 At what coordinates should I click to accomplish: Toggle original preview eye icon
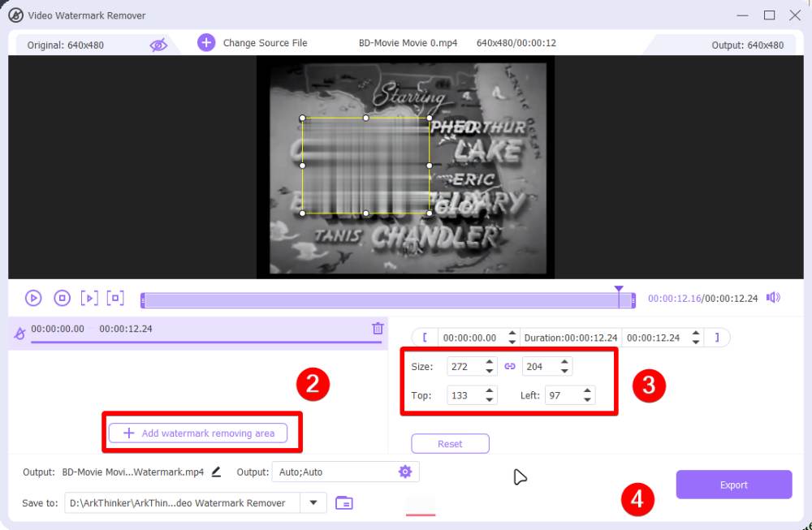tap(158, 45)
